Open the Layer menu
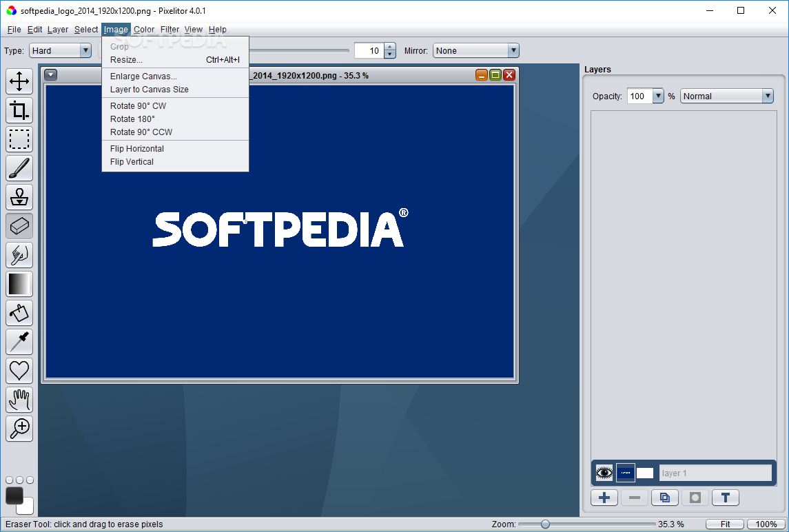Viewport: 789px width, 532px height. click(58, 29)
